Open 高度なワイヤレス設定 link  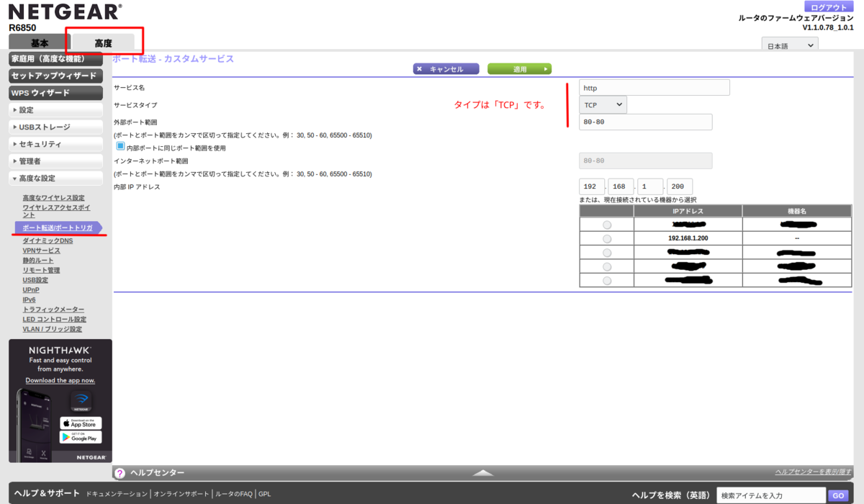pos(53,198)
